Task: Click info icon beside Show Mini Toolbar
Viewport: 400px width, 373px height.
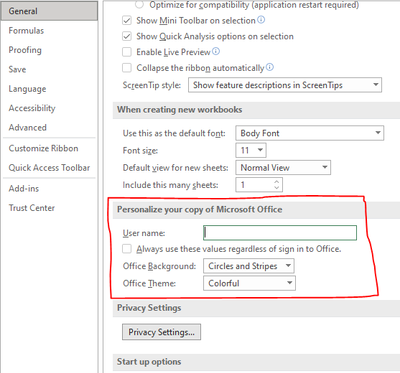Action: click(x=262, y=20)
